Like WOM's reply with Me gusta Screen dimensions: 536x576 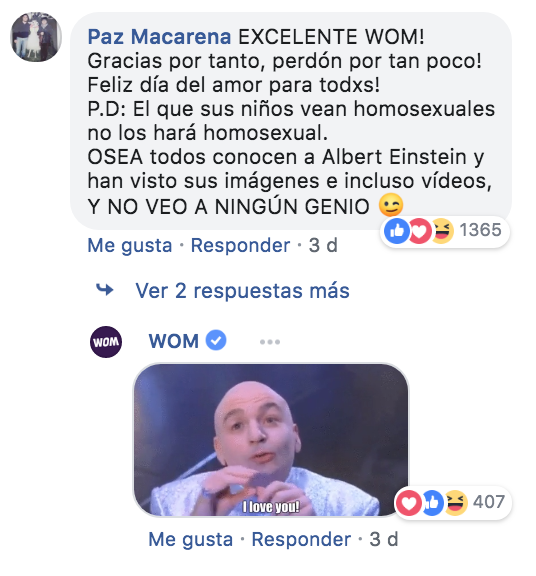pyautogui.click(x=191, y=539)
